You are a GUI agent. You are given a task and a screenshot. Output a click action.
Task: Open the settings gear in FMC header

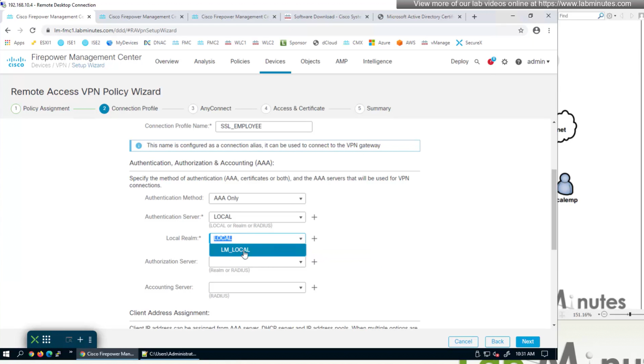click(x=505, y=62)
